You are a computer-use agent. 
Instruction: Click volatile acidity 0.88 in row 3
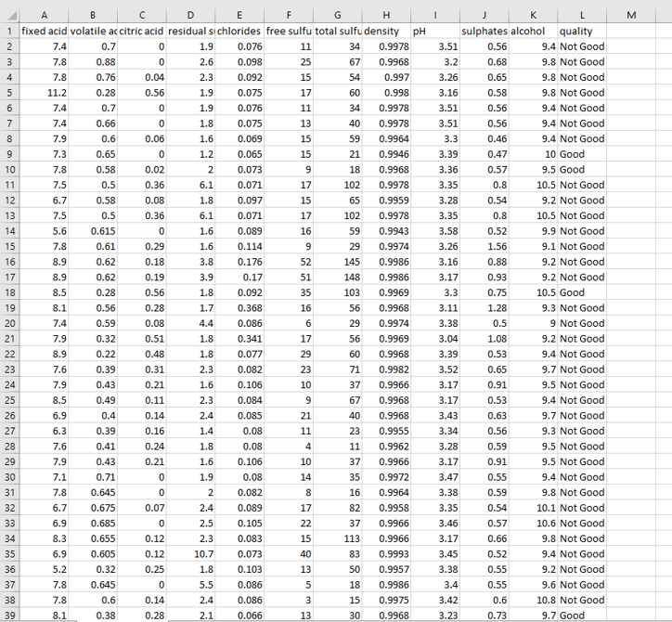93,62
